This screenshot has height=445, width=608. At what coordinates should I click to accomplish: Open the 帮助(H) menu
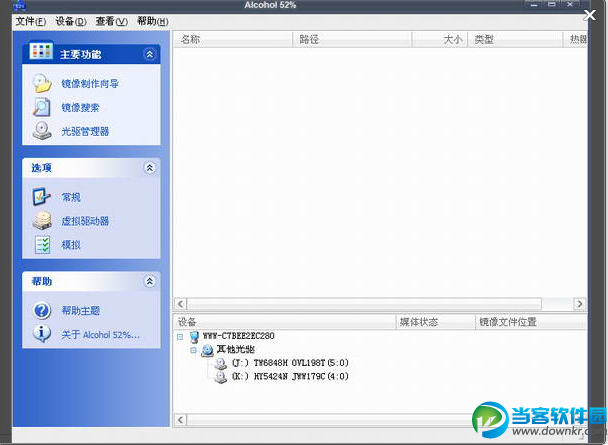(x=153, y=21)
